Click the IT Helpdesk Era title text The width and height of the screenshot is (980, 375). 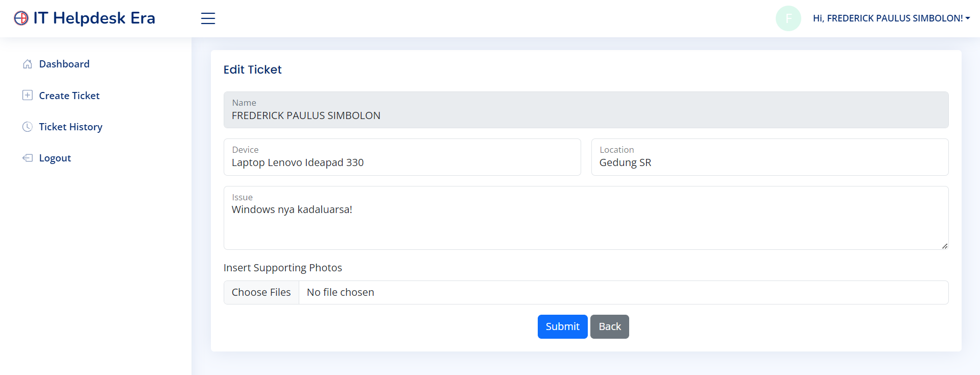click(94, 18)
